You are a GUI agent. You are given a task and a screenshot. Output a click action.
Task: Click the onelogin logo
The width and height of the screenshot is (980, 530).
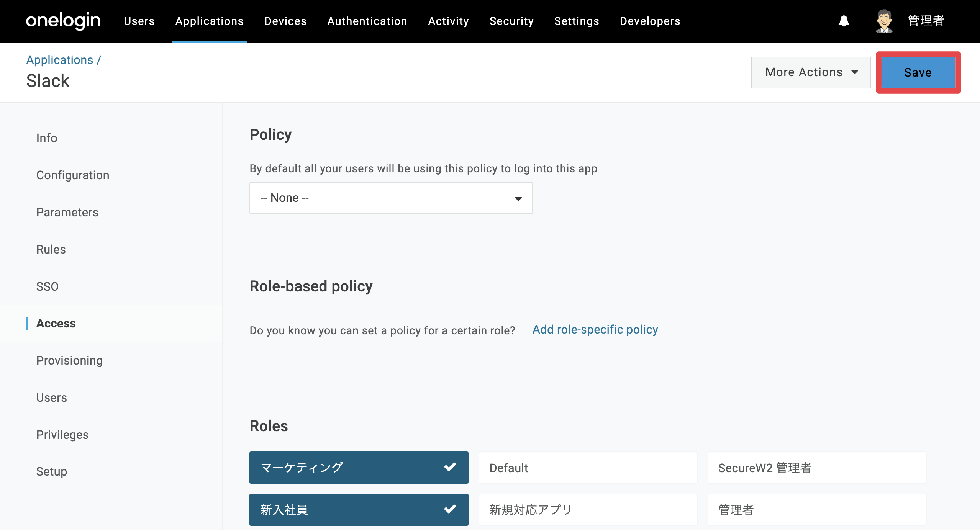click(63, 21)
